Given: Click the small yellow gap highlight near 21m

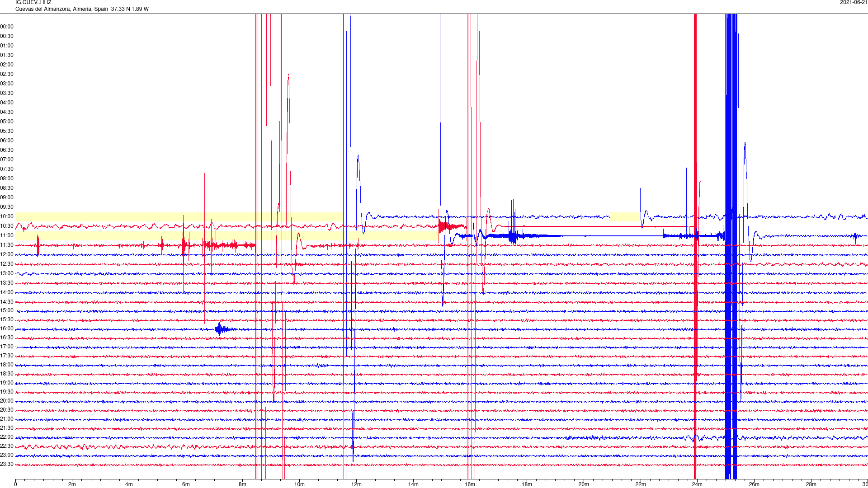Looking at the screenshot, I should coord(625,216).
